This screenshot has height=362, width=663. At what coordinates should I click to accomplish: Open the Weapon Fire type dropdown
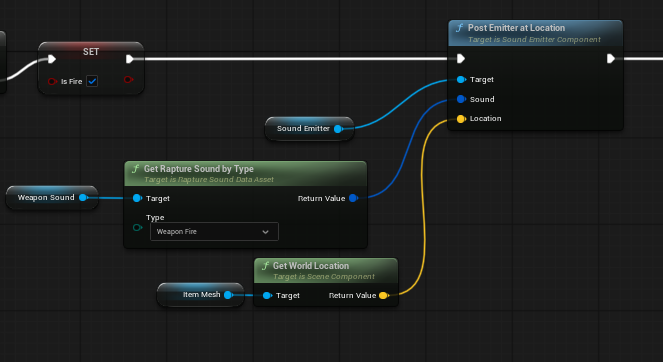[214, 231]
